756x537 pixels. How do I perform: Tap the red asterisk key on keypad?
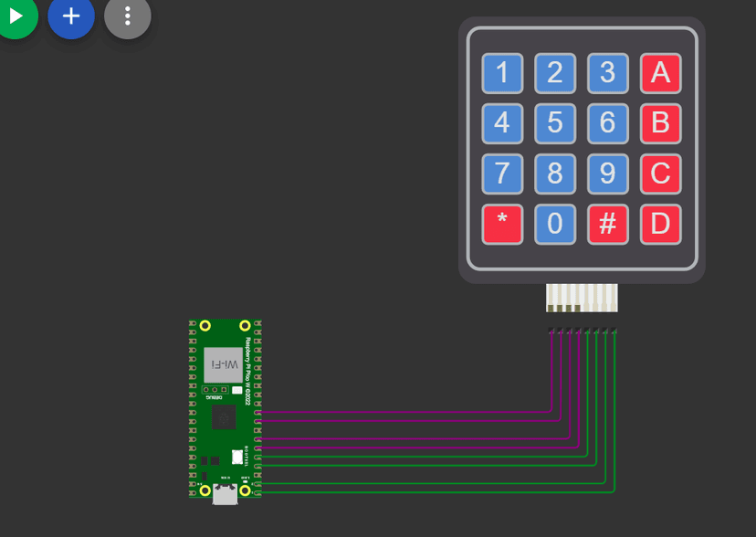pyautogui.click(x=502, y=224)
